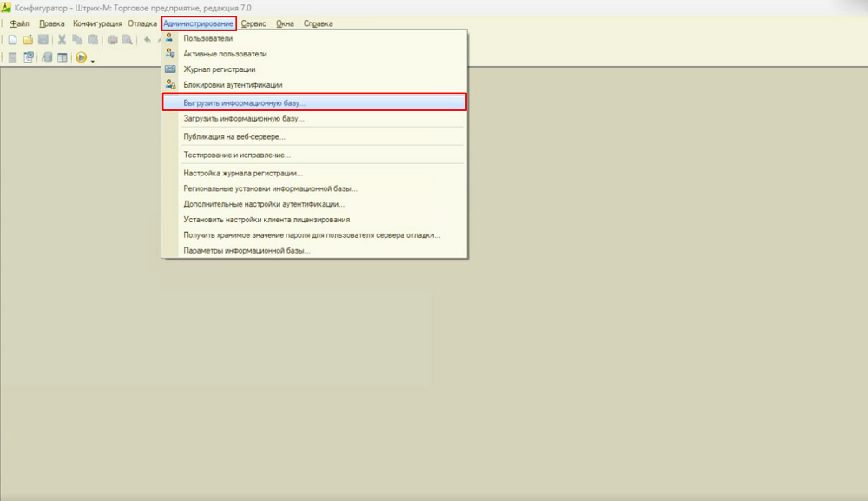
Task: Select Пользователи from the menu
Action: click(314, 38)
